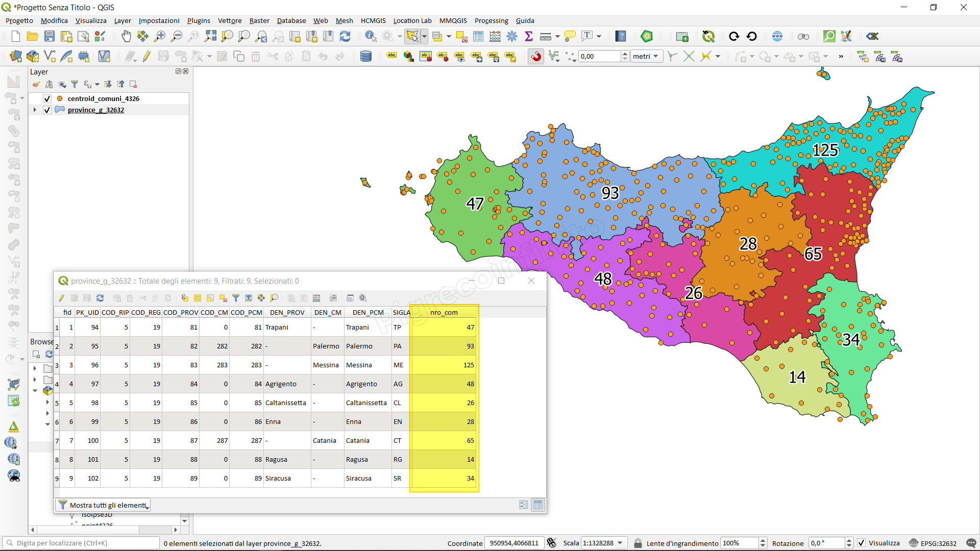This screenshot has width=980, height=551.
Task: Toggle editing with the yellow pencil icon
Action: coord(147,56)
